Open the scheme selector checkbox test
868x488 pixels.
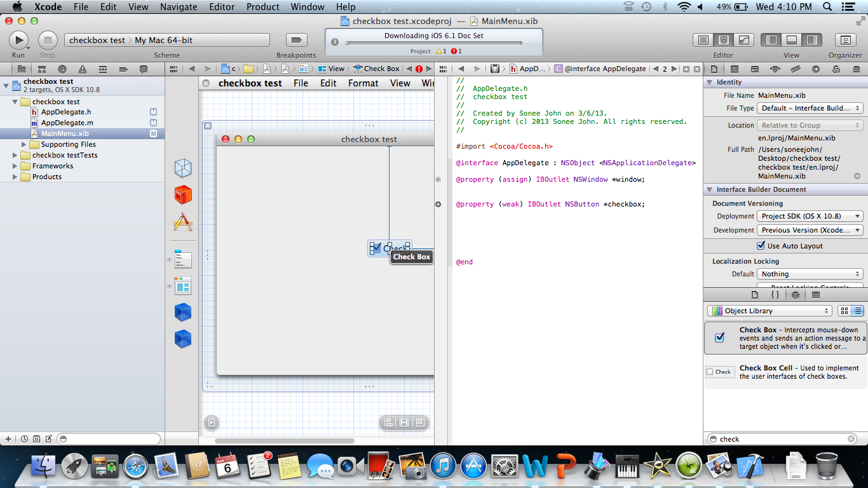(97, 40)
